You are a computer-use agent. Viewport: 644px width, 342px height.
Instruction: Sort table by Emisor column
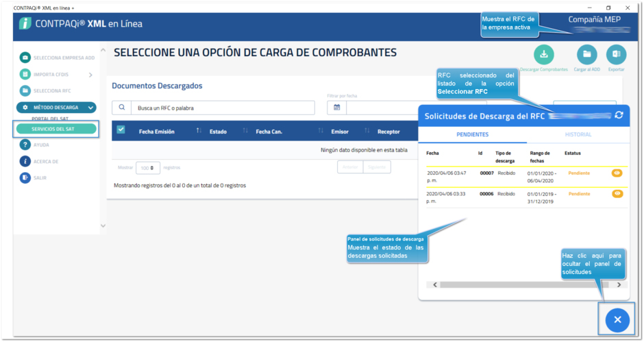[340, 132]
